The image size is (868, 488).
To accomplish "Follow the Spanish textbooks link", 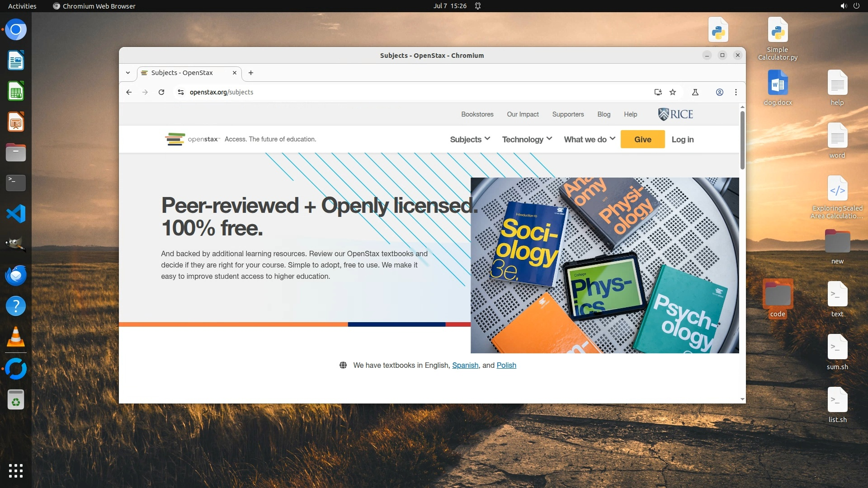I will [465, 365].
